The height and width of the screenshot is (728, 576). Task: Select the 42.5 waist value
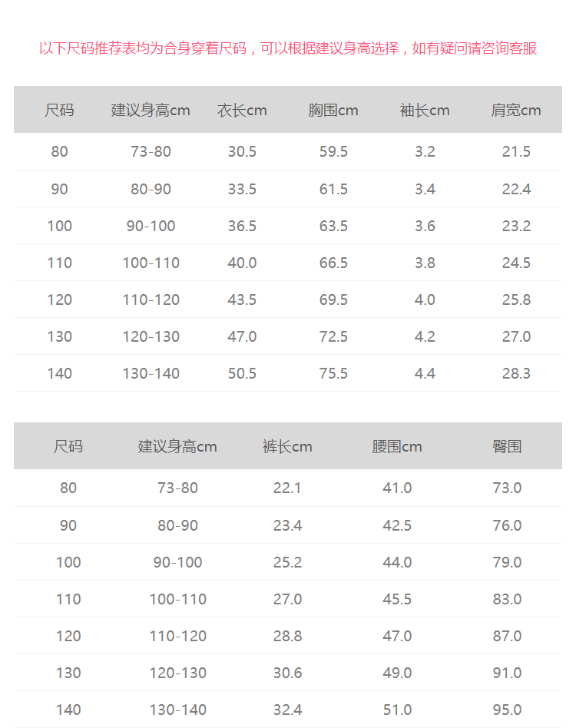[397, 525]
